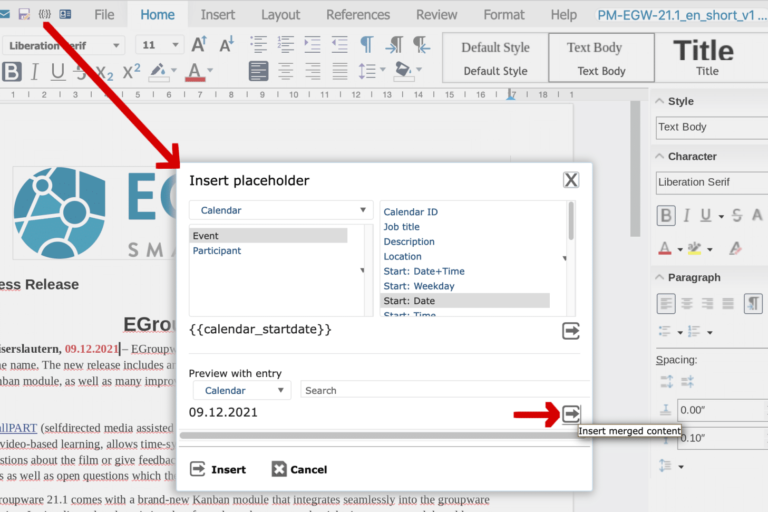The height and width of the screenshot is (512, 768).
Task: Click strikethrough icon in sidebar Character panel
Action: [x=737, y=215]
